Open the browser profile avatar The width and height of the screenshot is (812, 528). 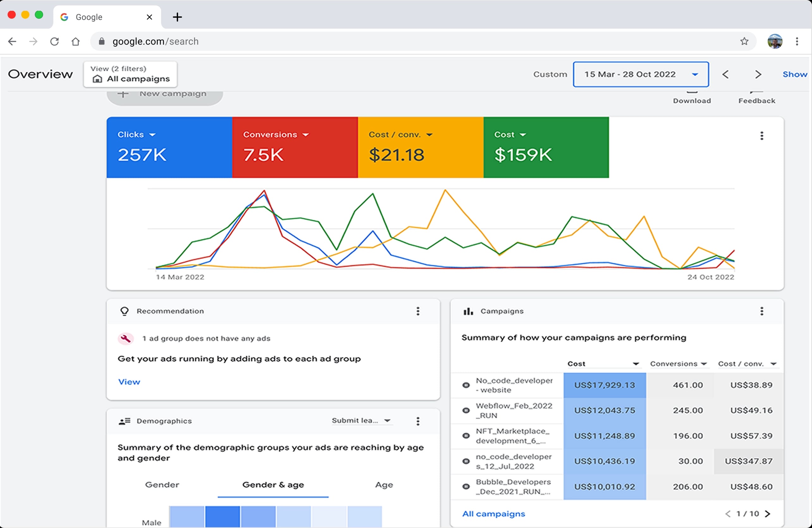point(775,42)
